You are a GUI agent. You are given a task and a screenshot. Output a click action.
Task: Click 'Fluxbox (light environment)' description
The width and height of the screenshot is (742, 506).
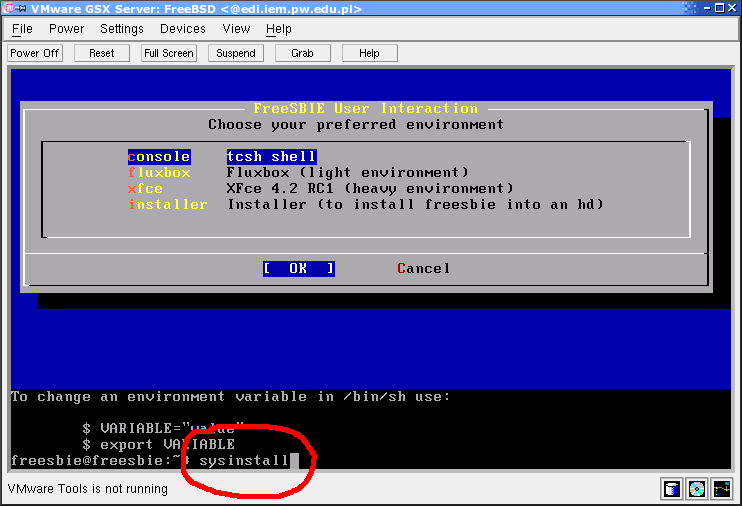tap(347, 172)
